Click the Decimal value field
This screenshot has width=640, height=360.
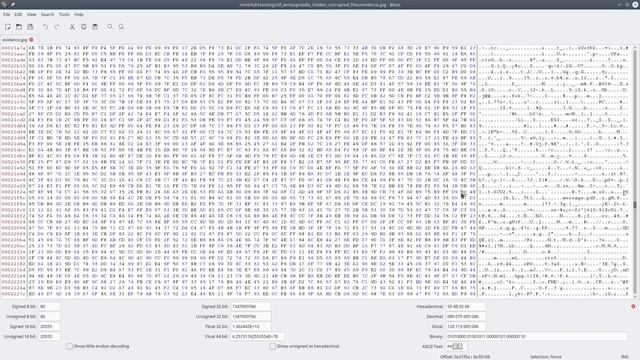click(465, 316)
